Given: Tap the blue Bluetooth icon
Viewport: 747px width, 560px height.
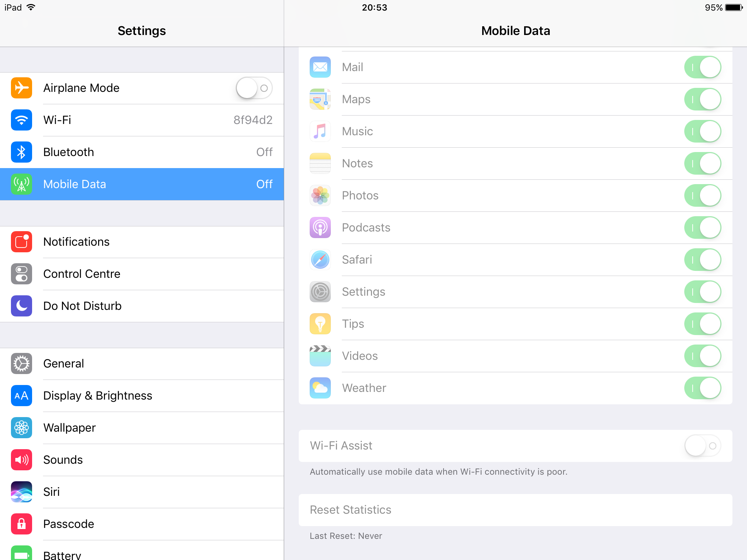Looking at the screenshot, I should (22, 152).
